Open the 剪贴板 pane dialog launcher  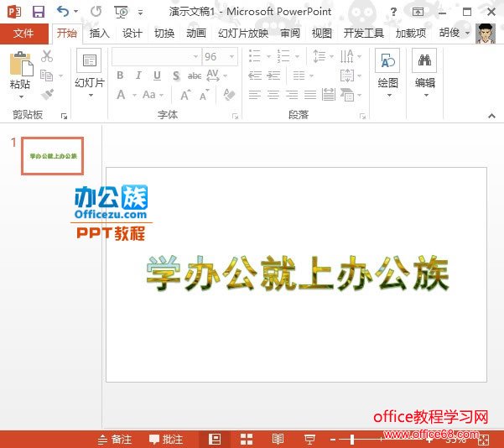tap(64, 116)
